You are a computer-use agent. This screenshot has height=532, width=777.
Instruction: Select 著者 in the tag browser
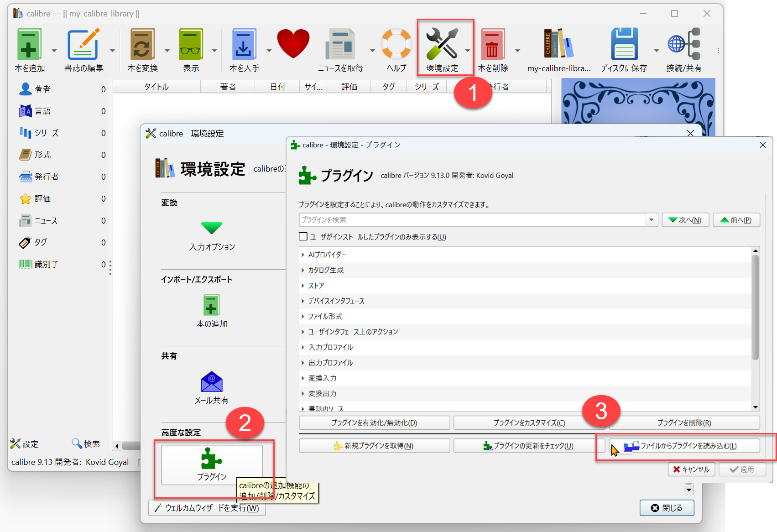click(x=42, y=89)
